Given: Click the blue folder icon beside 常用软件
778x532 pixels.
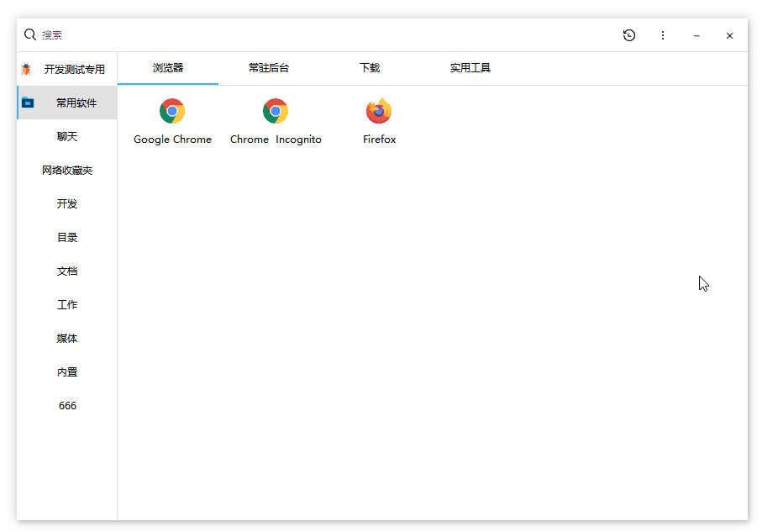Looking at the screenshot, I should tap(28, 103).
